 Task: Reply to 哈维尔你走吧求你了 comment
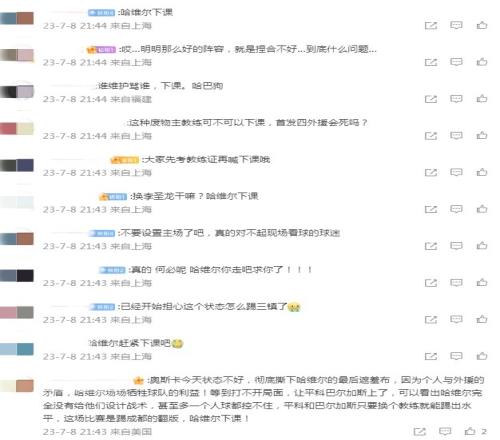[x=456, y=283]
